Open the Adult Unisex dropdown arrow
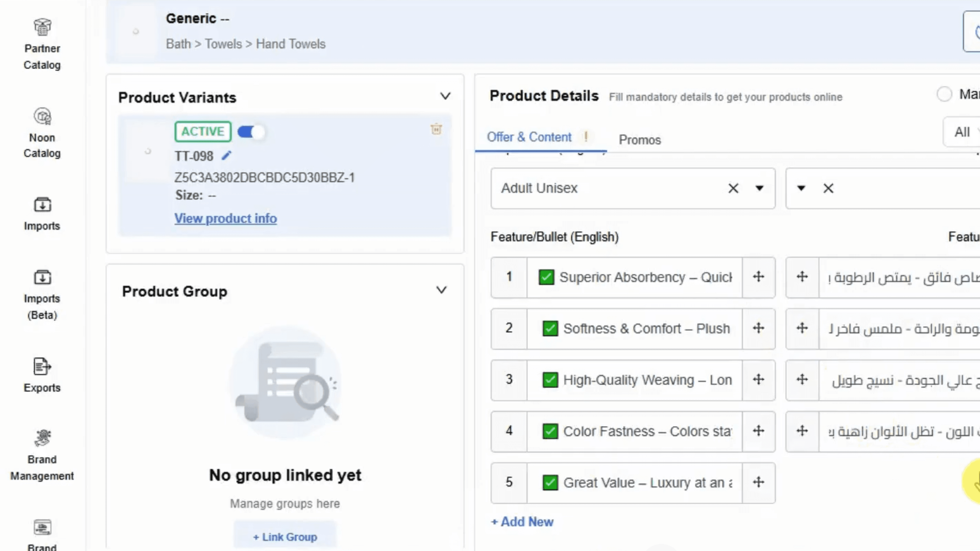 pyautogui.click(x=759, y=188)
